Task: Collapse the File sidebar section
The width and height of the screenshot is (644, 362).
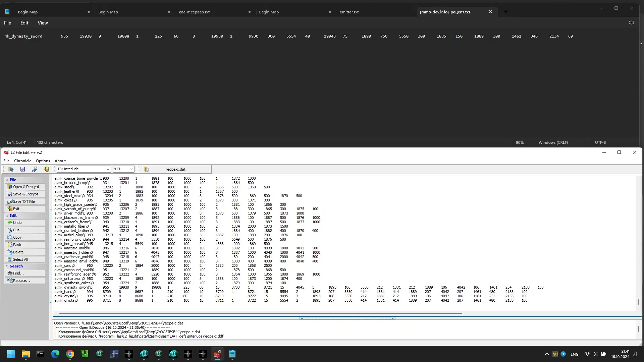Action: [7, 180]
